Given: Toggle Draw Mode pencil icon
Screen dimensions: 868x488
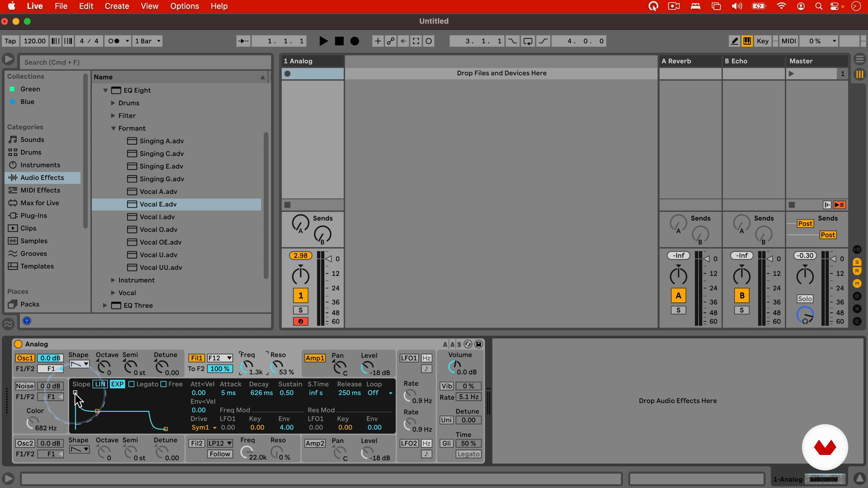Looking at the screenshot, I should pyautogui.click(x=735, y=41).
